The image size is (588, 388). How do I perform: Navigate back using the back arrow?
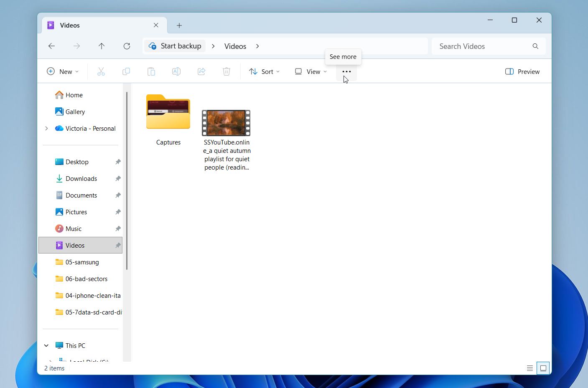(x=51, y=46)
